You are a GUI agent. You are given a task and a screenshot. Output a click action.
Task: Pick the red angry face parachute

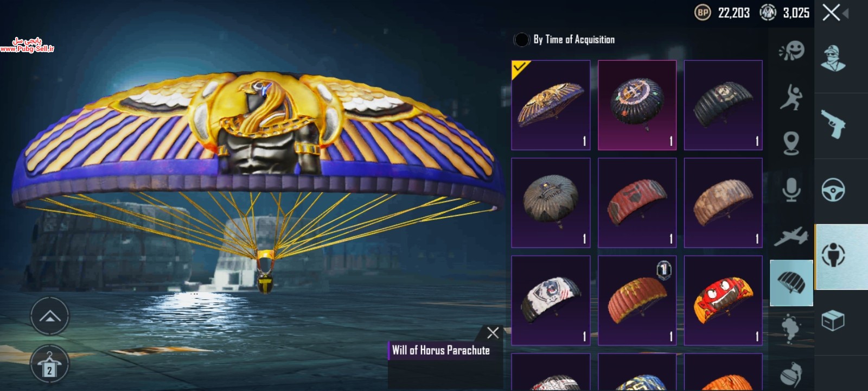723,300
